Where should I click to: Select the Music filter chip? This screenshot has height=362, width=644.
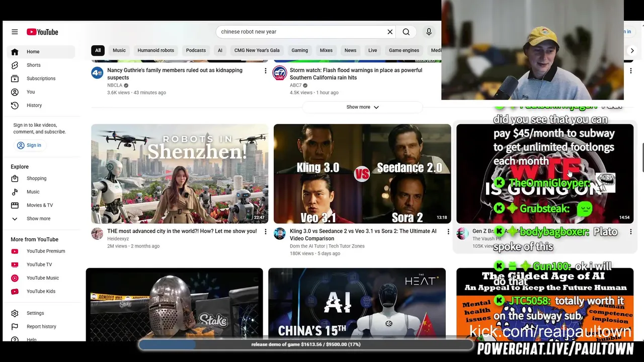119,50
